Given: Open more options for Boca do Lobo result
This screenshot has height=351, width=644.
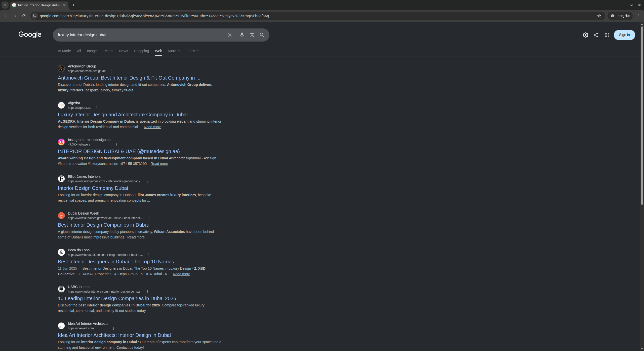Looking at the screenshot, I should coord(148,255).
